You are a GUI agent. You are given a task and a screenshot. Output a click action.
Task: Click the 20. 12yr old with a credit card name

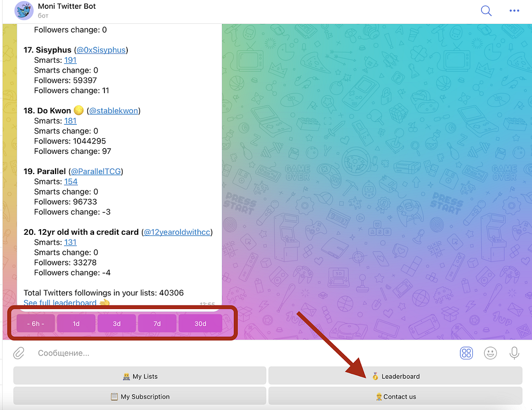click(x=81, y=232)
